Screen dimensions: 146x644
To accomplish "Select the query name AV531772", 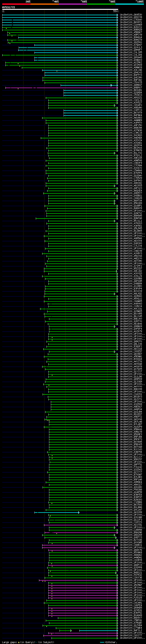I will coord(8,7).
